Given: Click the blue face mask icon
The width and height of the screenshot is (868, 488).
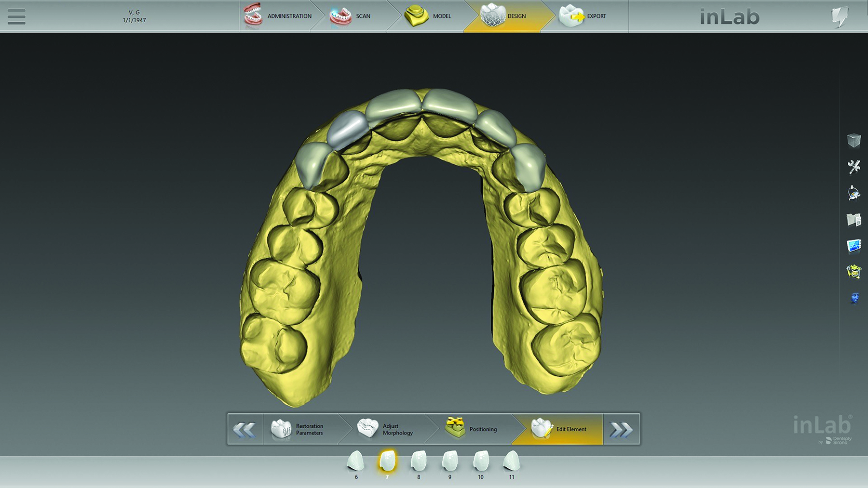Looking at the screenshot, I should pos(854,298).
